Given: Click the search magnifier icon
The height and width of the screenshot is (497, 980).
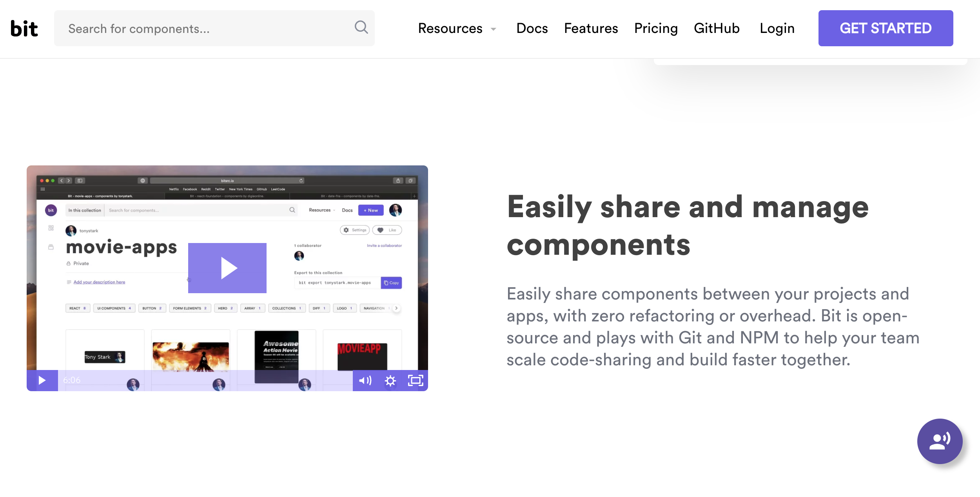Looking at the screenshot, I should tap(361, 27).
